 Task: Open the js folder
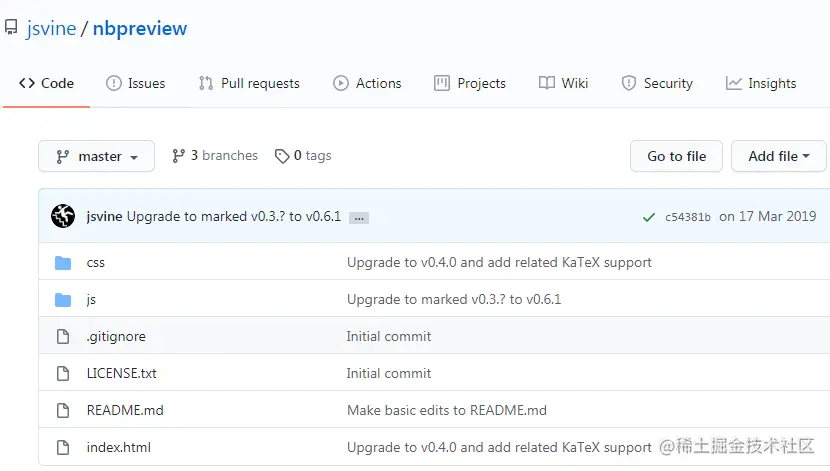91,300
